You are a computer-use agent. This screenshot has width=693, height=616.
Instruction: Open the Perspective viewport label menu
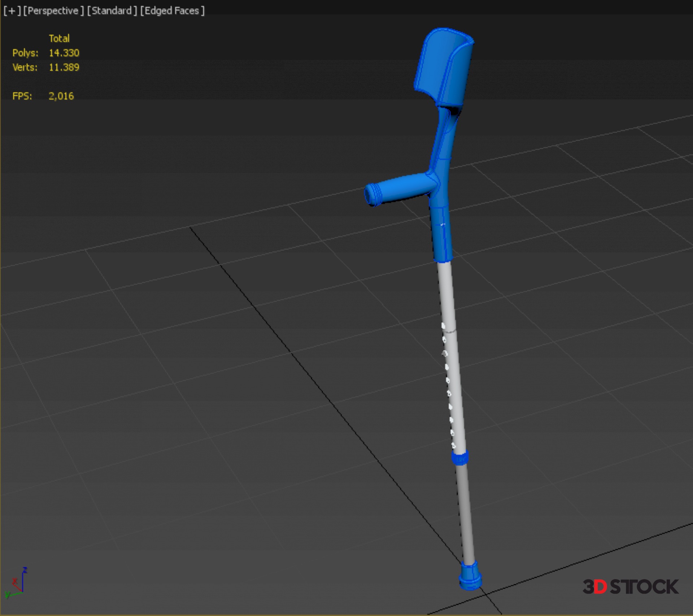(53, 11)
